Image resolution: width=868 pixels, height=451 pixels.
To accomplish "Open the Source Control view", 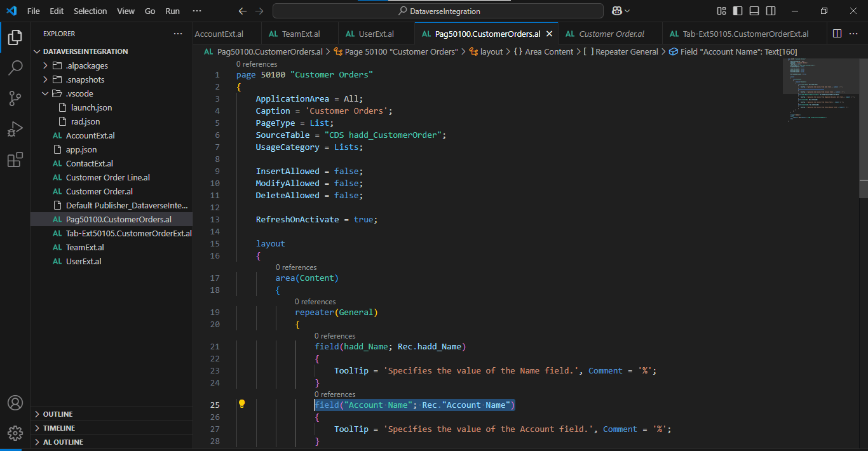I will click(15, 98).
